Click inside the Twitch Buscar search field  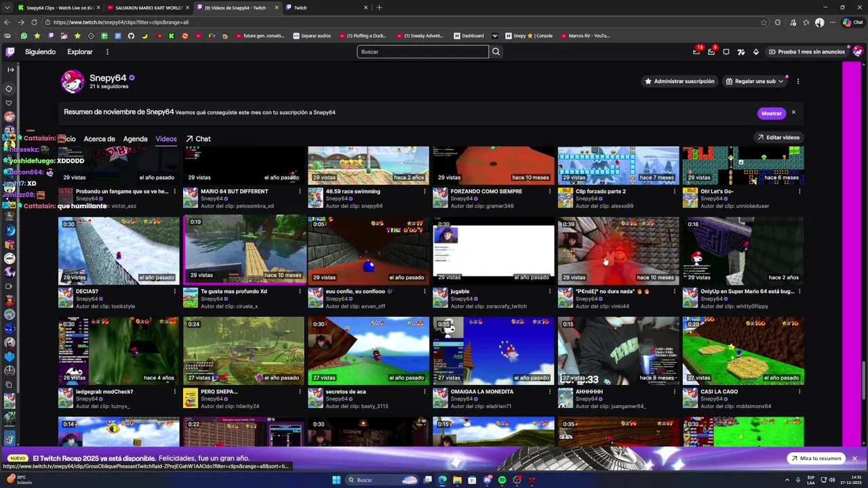click(x=422, y=52)
